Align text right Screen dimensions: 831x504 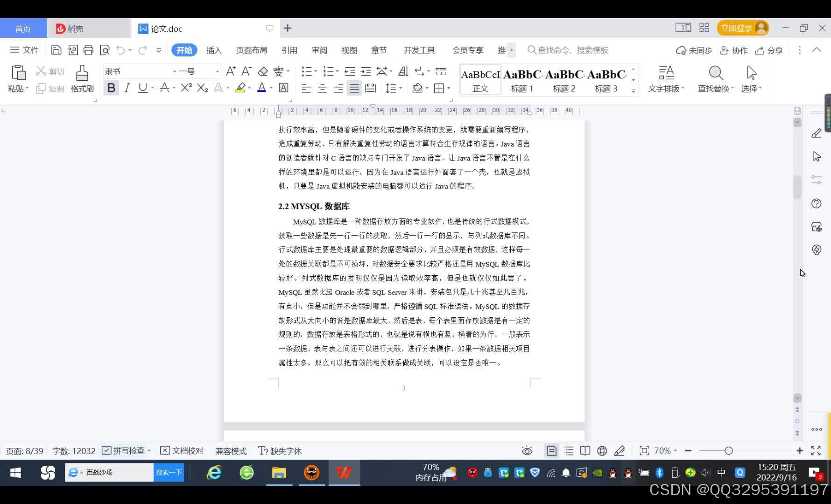pyautogui.click(x=338, y=88)
